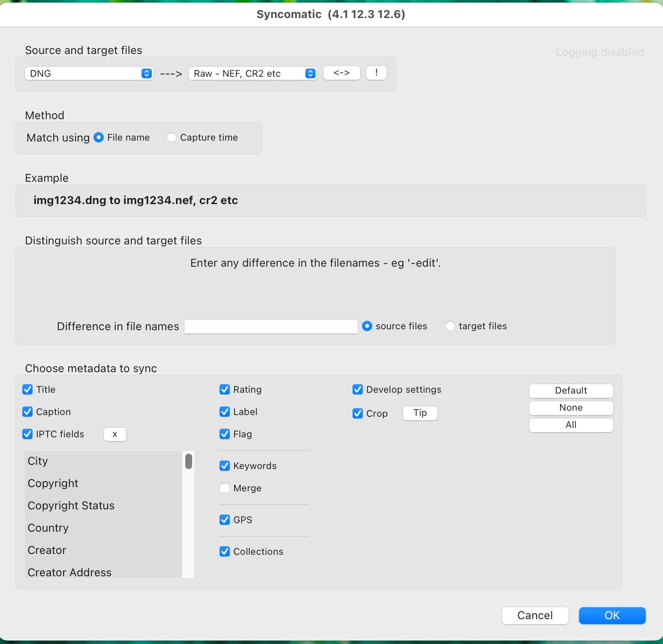The image size is (663, 644).
Task: Toggle the Label checkbox
Action: (x=225, y=412)
